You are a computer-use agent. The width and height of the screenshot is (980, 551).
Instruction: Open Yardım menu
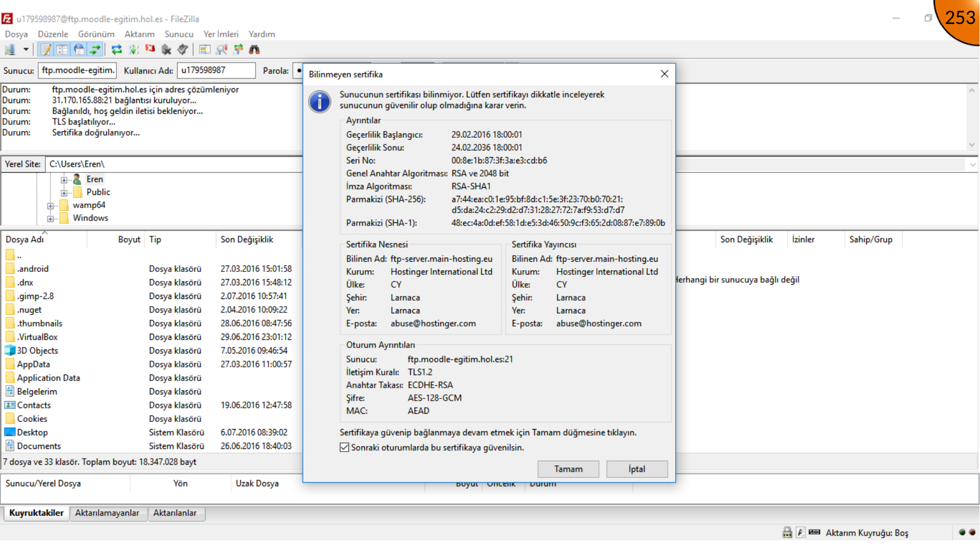[x=262, y=34]
